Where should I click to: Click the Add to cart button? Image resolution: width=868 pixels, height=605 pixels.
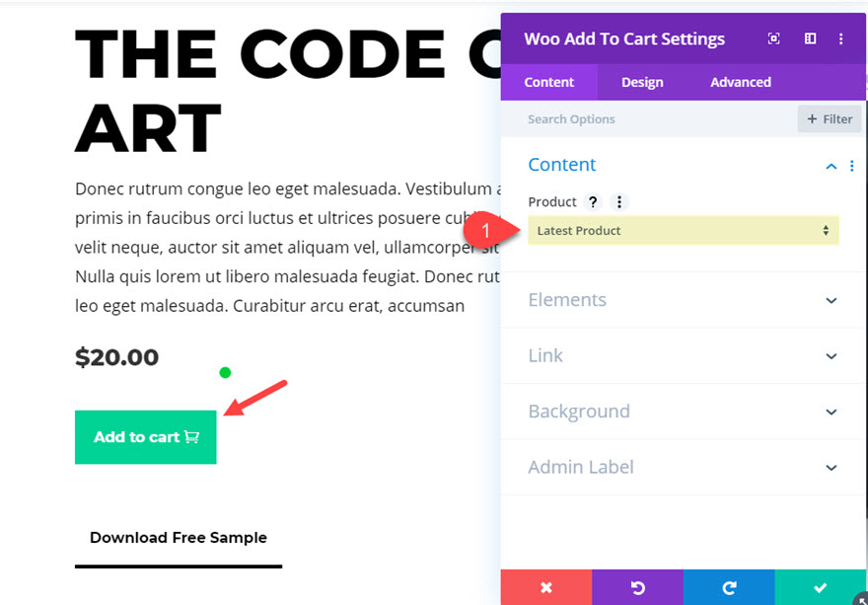(146, 437)
